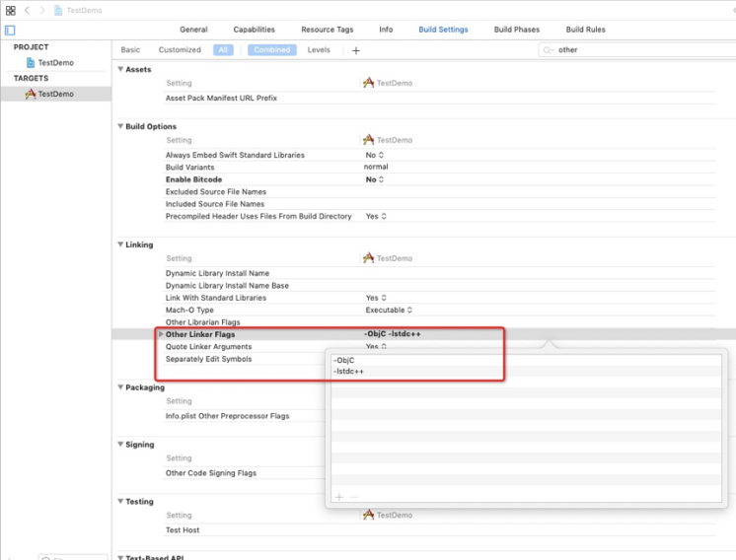The width and height of the screenshot is (736, 560).
Task: Toggle the project and targets list sidebar
Action: [10, 30]
